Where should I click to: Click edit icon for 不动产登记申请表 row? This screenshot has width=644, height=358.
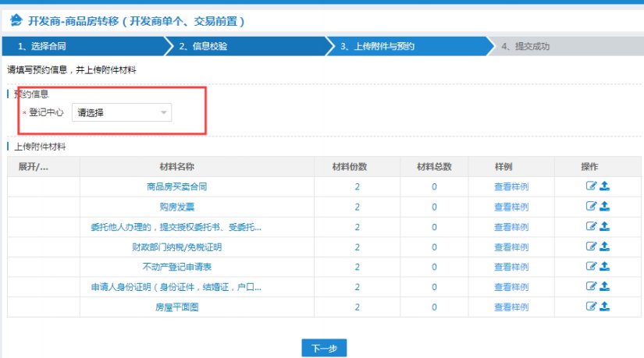591,266
